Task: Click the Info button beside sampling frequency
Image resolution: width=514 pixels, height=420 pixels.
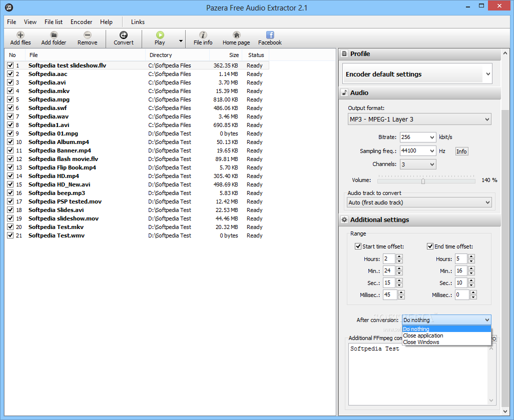Action: [x=461, y=151]
